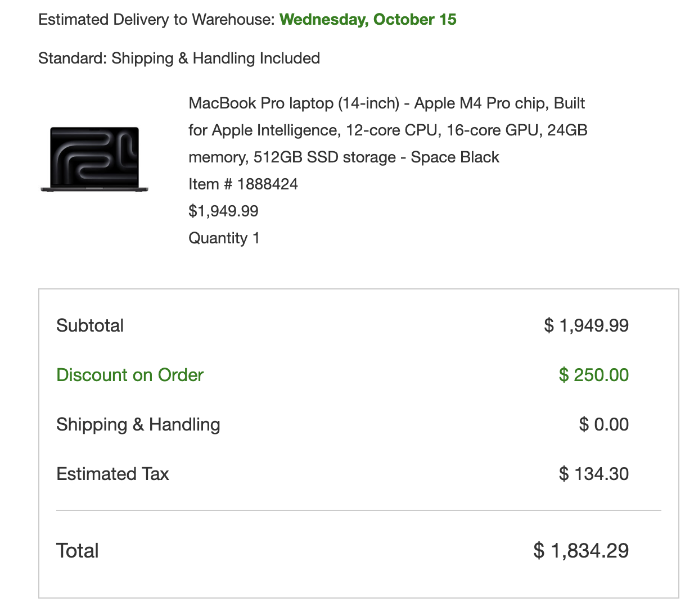Select the $ 1,834.29 order total
The height and width of the screenshot is (616, 694).
[580, 551]
